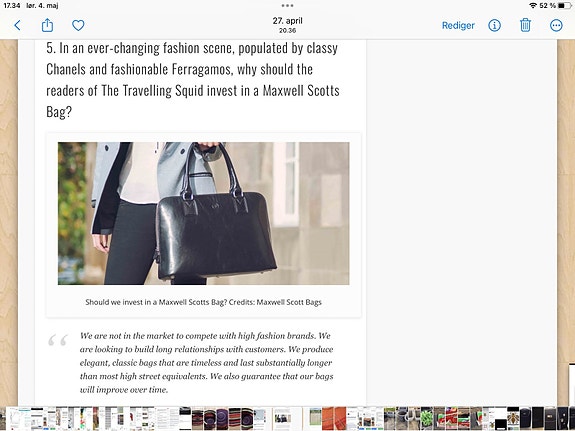Image resolution: width=575 pixels, height=431 pixels.
Task: Tap the 17.34 clock in the status bar
Action: (x=12, y=6)
